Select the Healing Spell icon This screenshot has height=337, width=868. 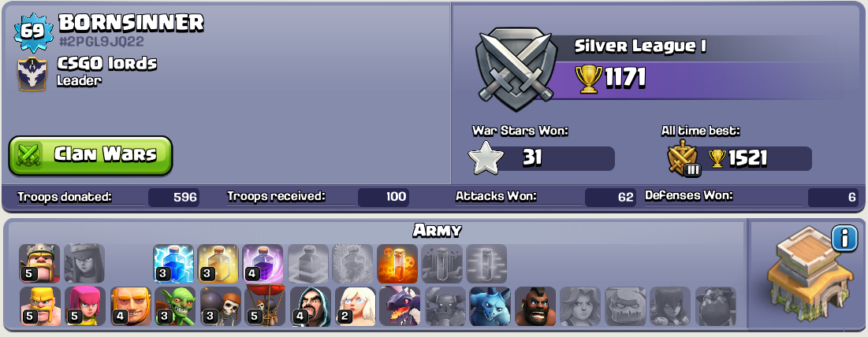tap(218, 264)
